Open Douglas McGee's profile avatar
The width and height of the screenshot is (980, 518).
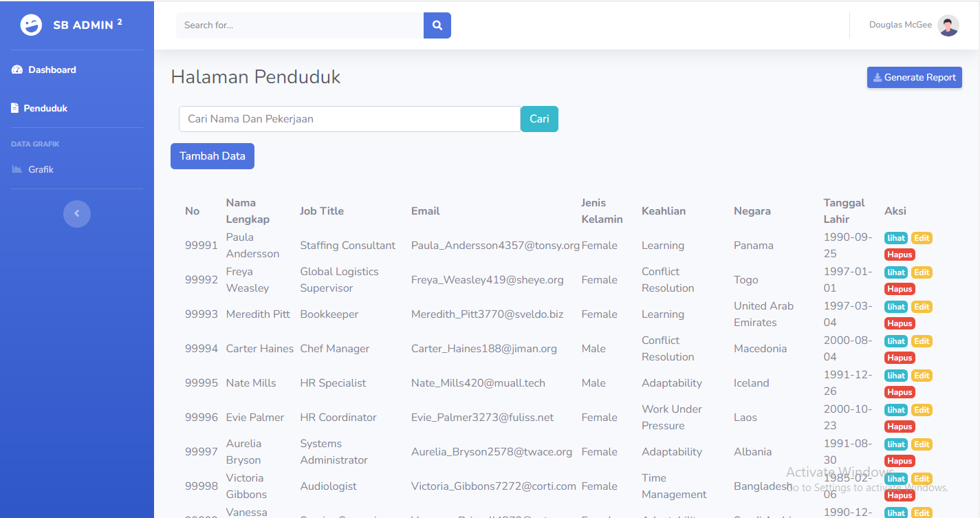point(948,25)
